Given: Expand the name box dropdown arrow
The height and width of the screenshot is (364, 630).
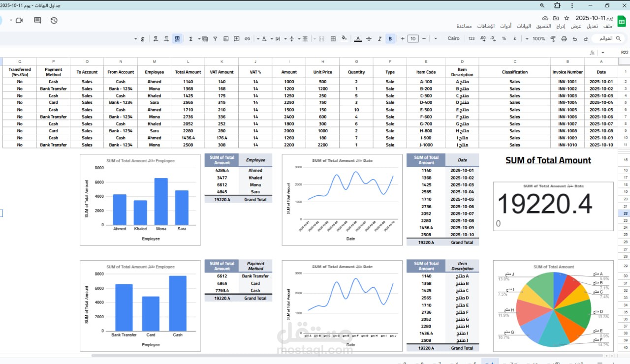Looking at the screenshot, I should pyautogui.click(x=603, y=52).
